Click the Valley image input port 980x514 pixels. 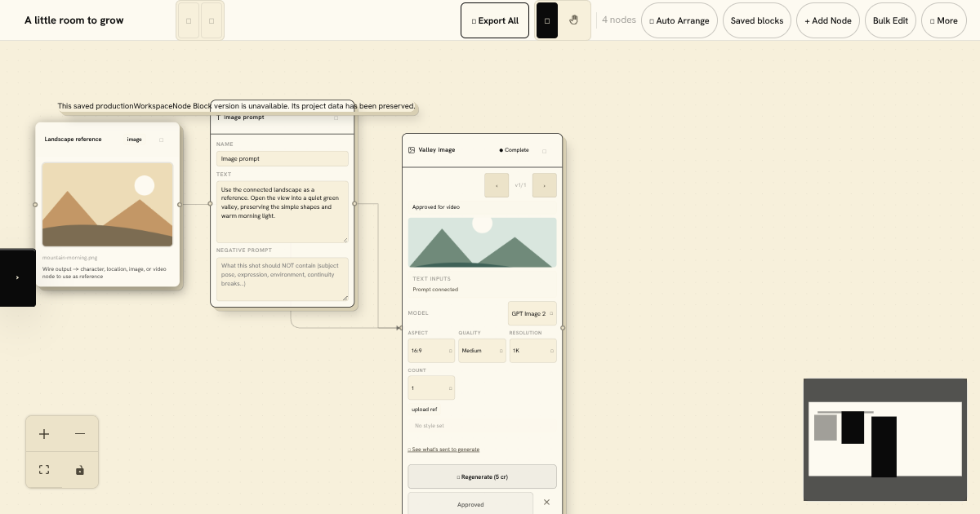pyautogui.click(x=399, y=328)
